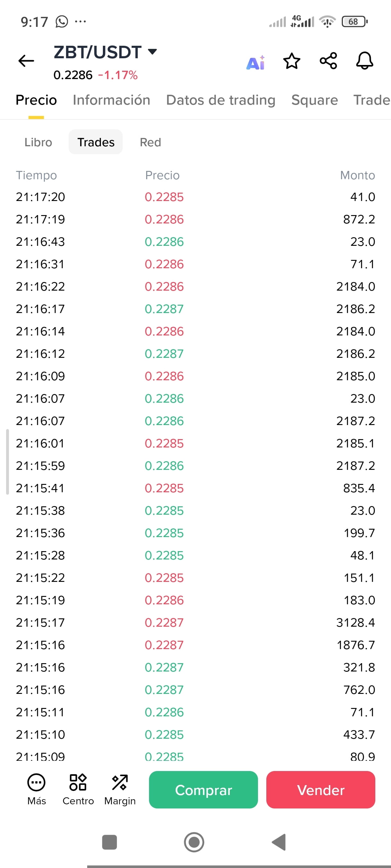Viewport: 391px width, 868px height.
Task: Click the trades list scrollbar handle
Action: (x=7, y=462)
